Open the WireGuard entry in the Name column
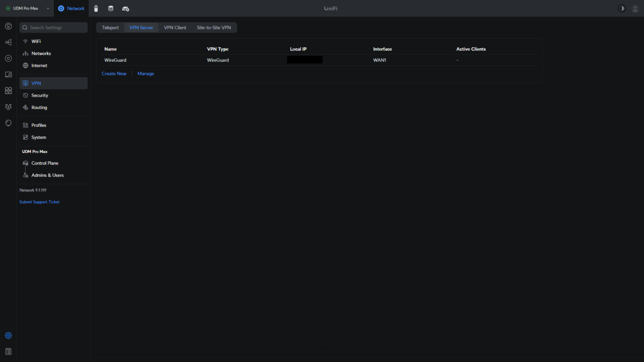Screen dimensions: 644x362 115,60
